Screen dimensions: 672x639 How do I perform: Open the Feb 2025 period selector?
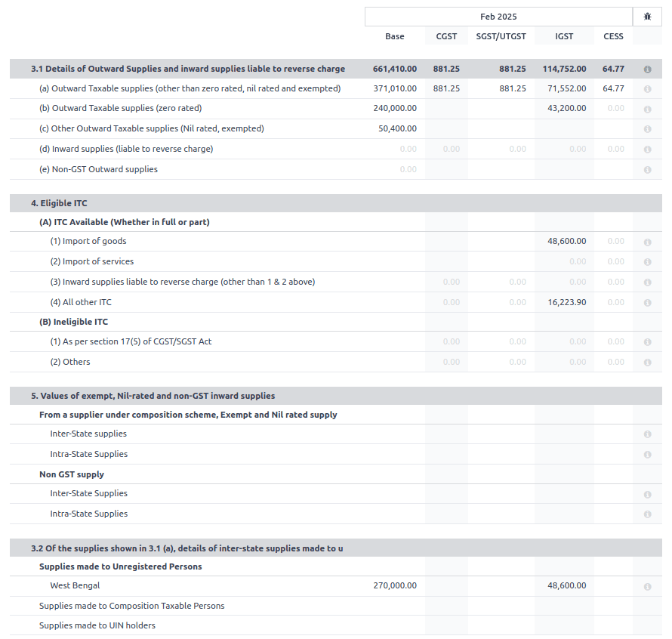(498, 16)
